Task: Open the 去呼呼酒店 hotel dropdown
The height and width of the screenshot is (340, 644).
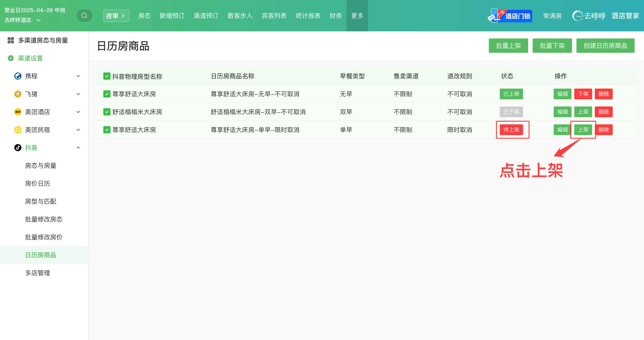Action: 38,20
